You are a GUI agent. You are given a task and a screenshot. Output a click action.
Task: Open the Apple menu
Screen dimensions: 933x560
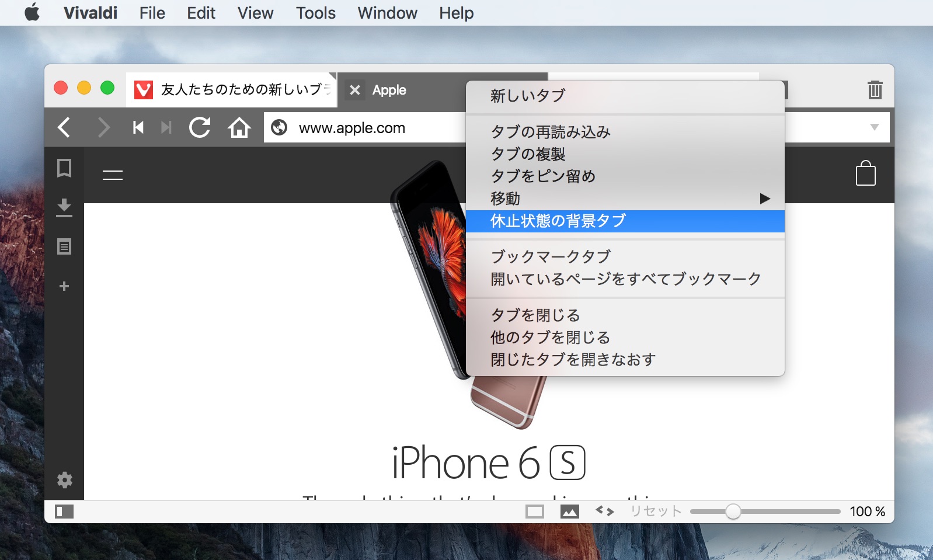(32, 12)
